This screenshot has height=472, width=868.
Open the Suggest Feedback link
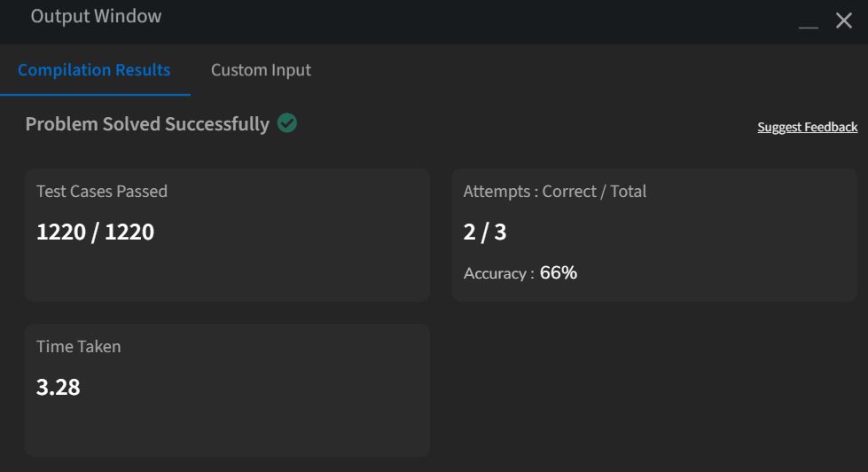point(807,127)
